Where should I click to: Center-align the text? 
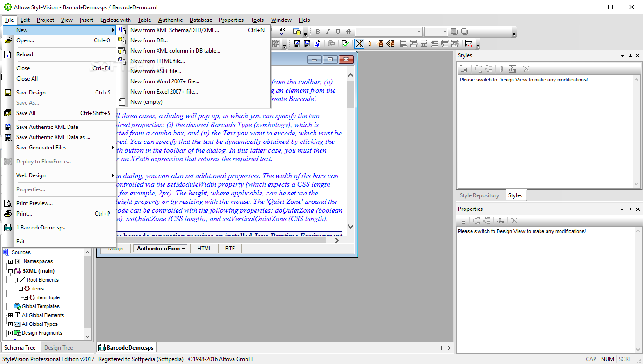coord(485,32)
